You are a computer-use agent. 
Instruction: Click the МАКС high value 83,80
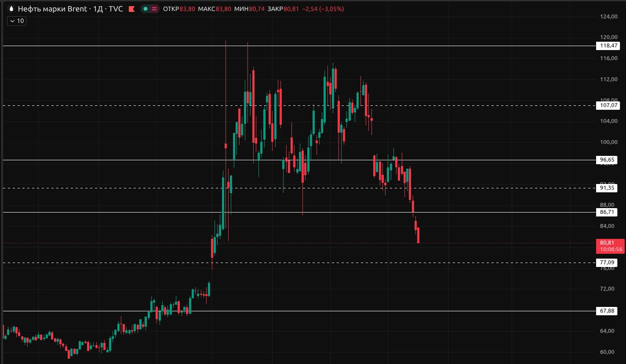pos(224,9)
